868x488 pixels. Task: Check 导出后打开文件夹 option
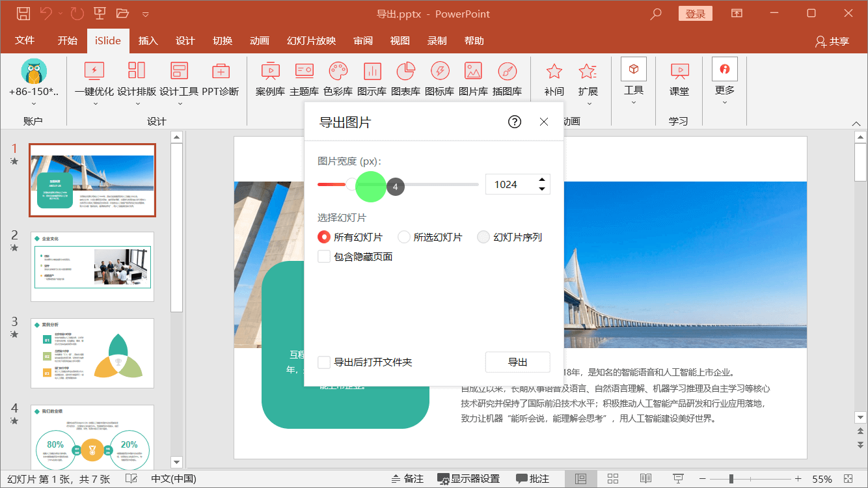[x=323, y=362]
